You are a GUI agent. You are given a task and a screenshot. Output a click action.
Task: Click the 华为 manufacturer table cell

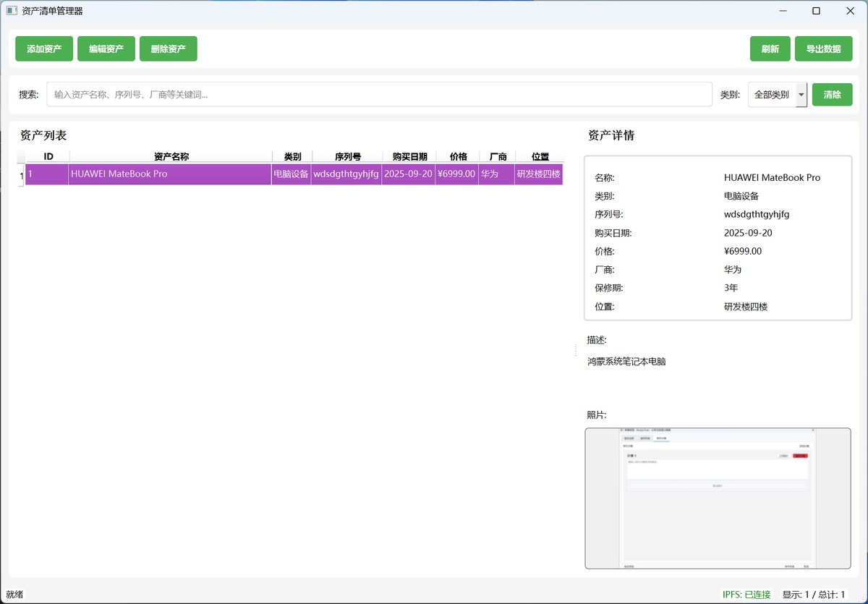coord(496,174)
